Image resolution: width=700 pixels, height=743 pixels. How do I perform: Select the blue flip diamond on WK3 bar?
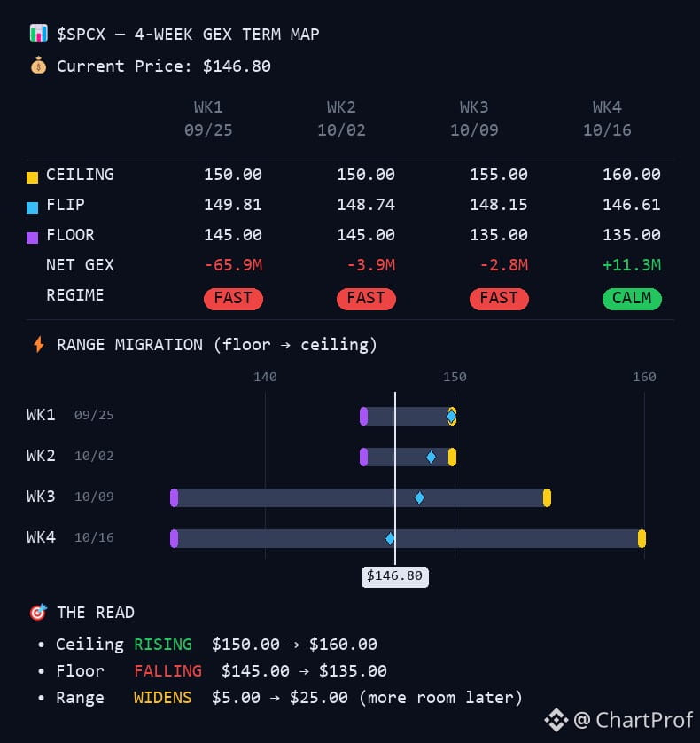pyautogui.click(x=419, y=497)
